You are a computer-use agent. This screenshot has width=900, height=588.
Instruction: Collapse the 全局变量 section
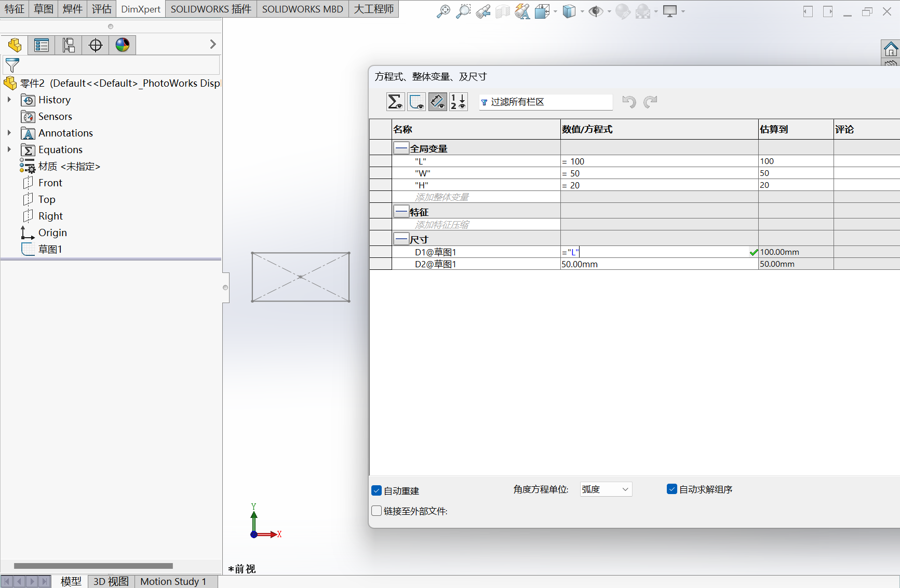click(x=401, y=148)
